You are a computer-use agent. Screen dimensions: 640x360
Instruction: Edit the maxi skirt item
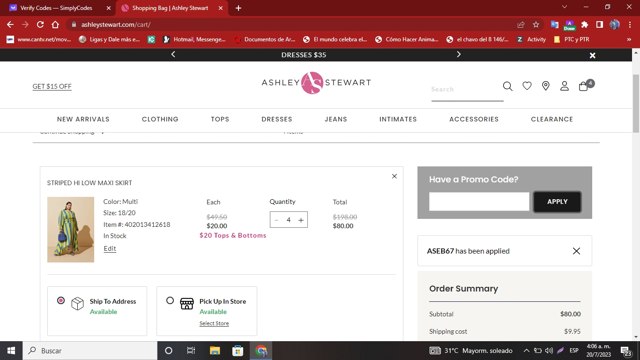(x=109, y=248)
